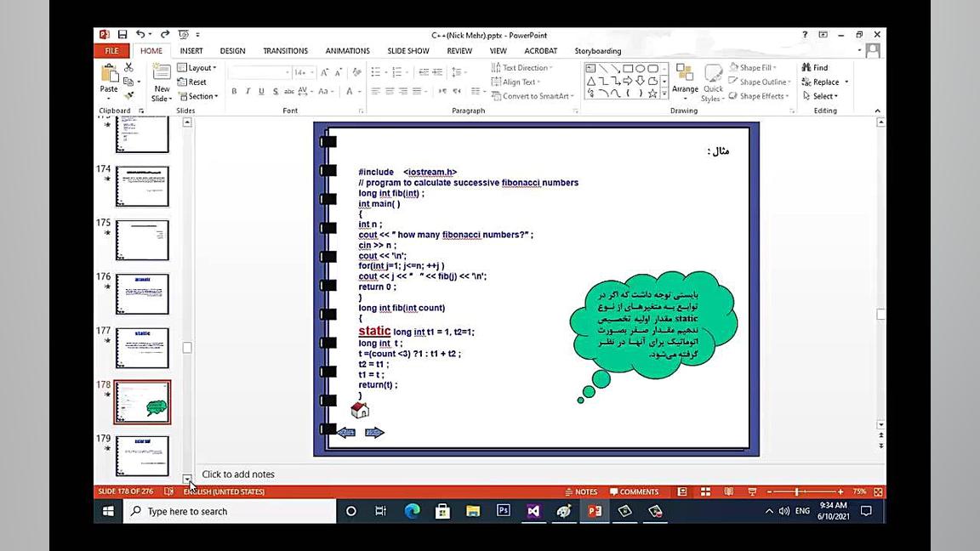Fit slide to current window
980x551 pixels.
[878, 491]
